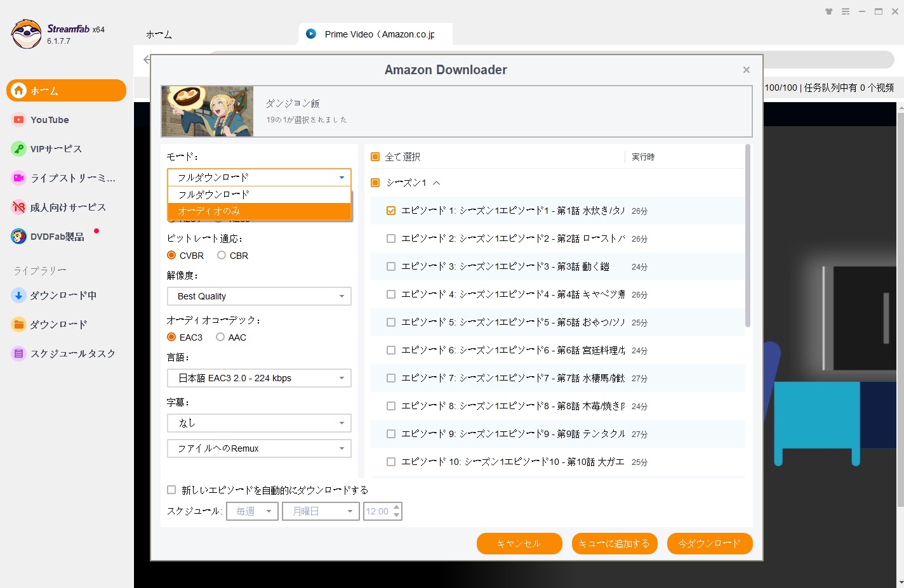This screenshot has height=588, width=904.
Task: Uncheck エピソード 1 checkbox
Action: [391, 211]
